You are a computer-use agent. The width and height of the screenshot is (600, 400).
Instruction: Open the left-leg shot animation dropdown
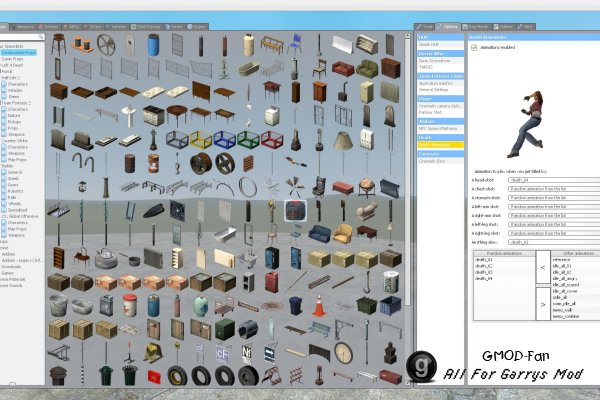click(554, 224)
